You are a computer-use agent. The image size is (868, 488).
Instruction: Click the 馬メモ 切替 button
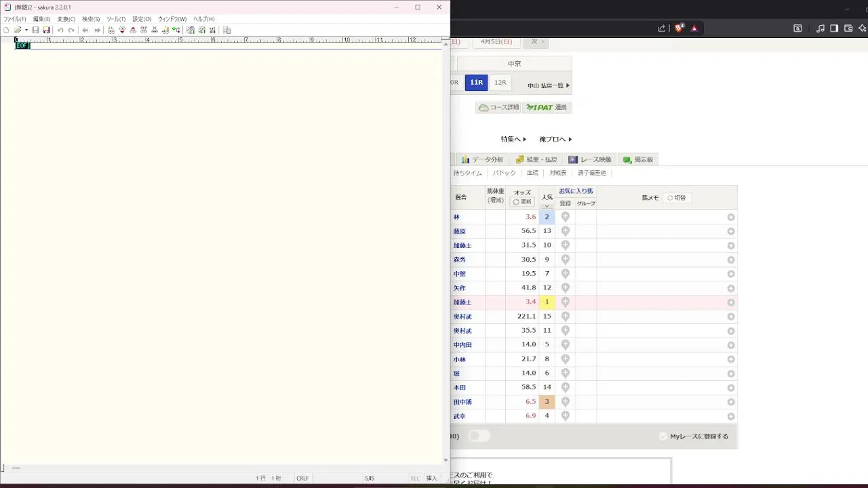point(677,198)
